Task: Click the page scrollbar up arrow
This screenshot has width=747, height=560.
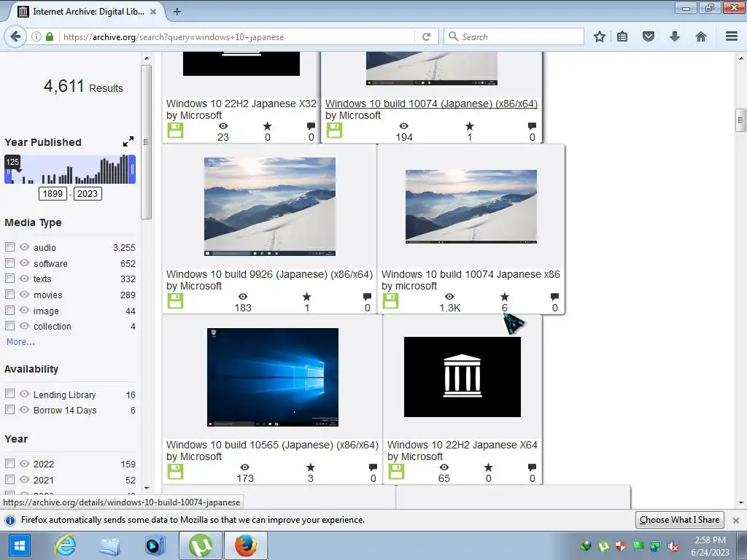Action: tap(741, 58)
